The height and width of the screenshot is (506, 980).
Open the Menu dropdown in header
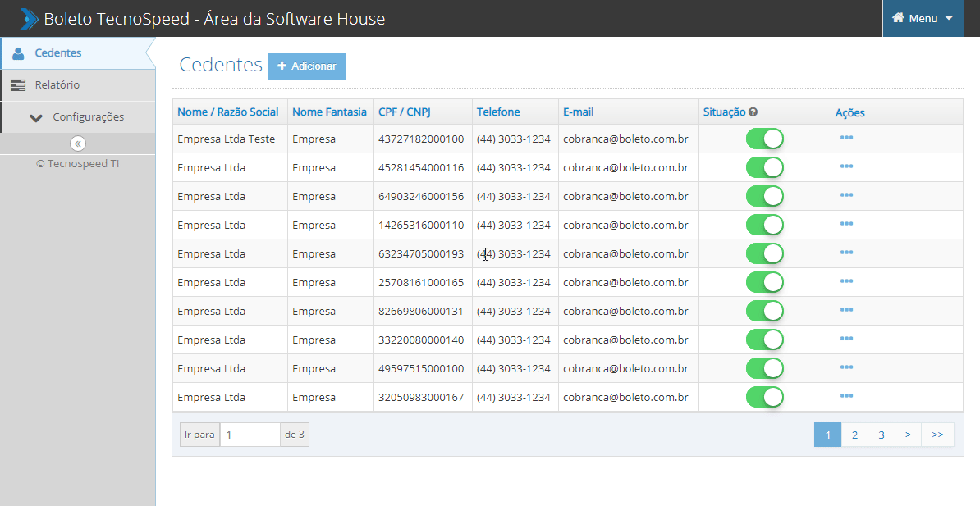click(923, 18)
